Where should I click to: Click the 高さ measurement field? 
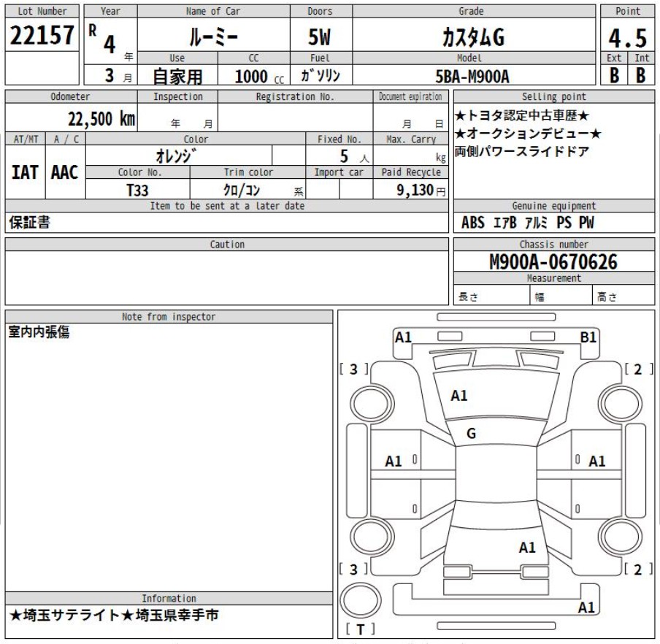[x=623, y=295]
